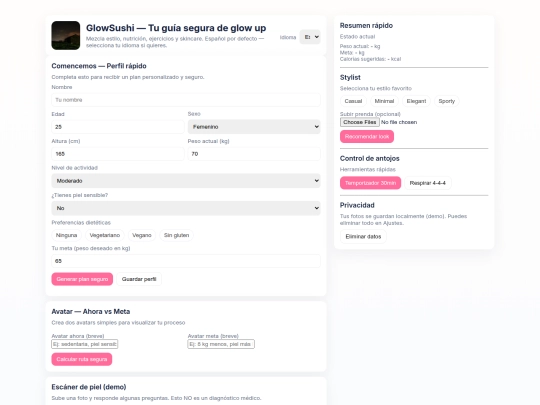This screenshot has width=540, height=405.
Task: Select the Minimal style chip
Action: click(384, 101)
